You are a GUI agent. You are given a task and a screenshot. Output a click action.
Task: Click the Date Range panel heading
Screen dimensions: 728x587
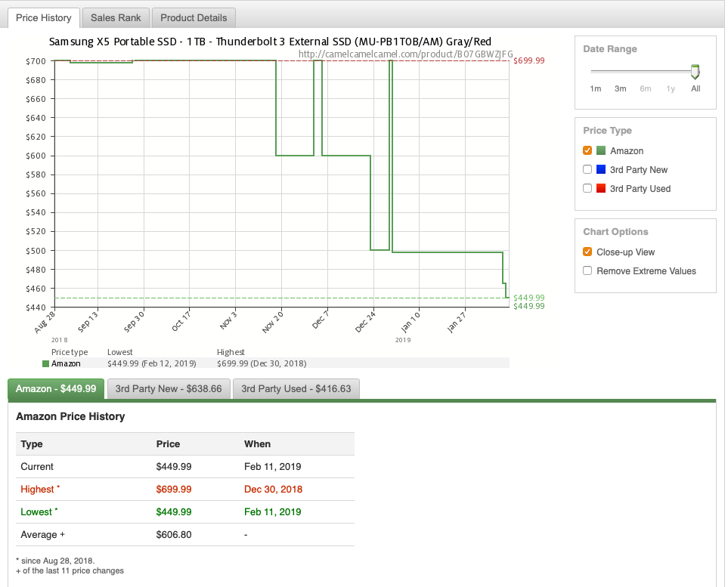point(610,49)
